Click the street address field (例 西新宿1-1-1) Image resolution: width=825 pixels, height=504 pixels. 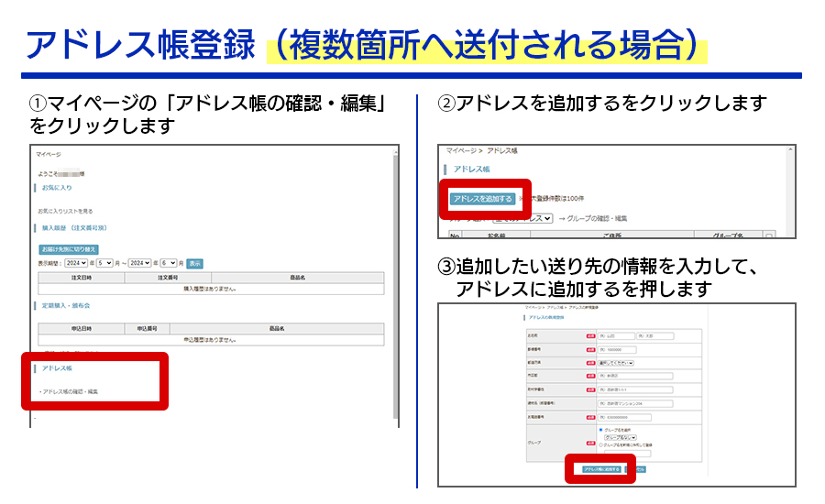pos(635,389)
